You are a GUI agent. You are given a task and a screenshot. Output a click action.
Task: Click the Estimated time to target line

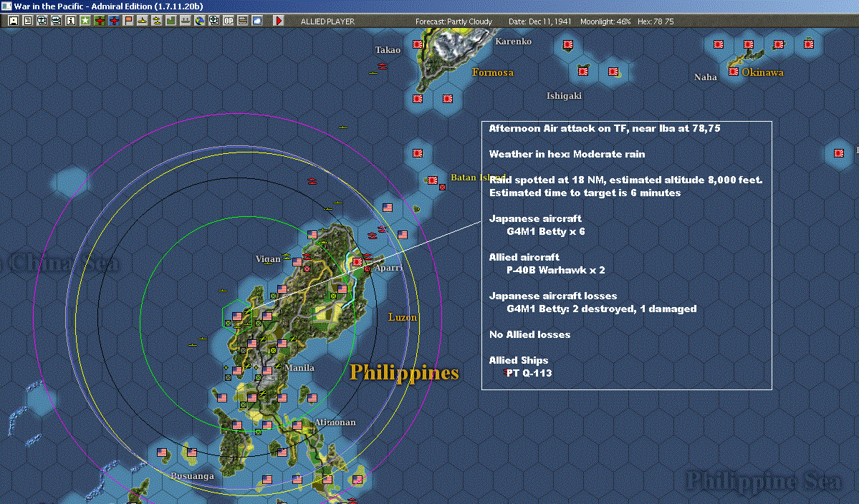[585, 193]
